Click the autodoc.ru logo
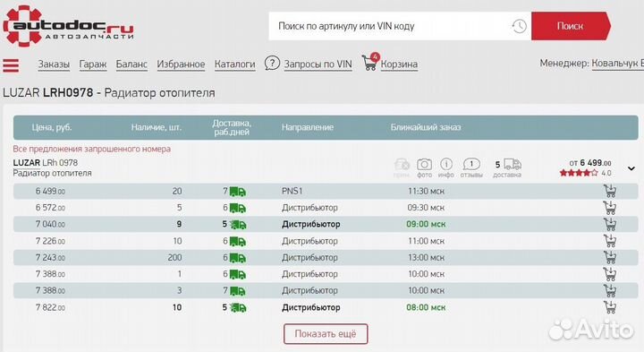The height and width of the screenshot is (352, 644). [x=69, y=26]
